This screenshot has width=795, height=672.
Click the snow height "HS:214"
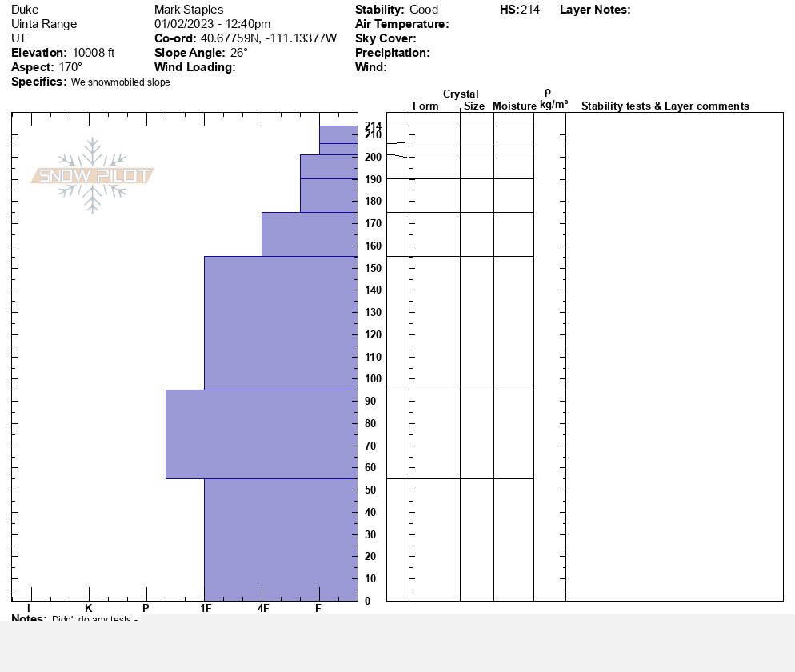(x=520, y=10)
